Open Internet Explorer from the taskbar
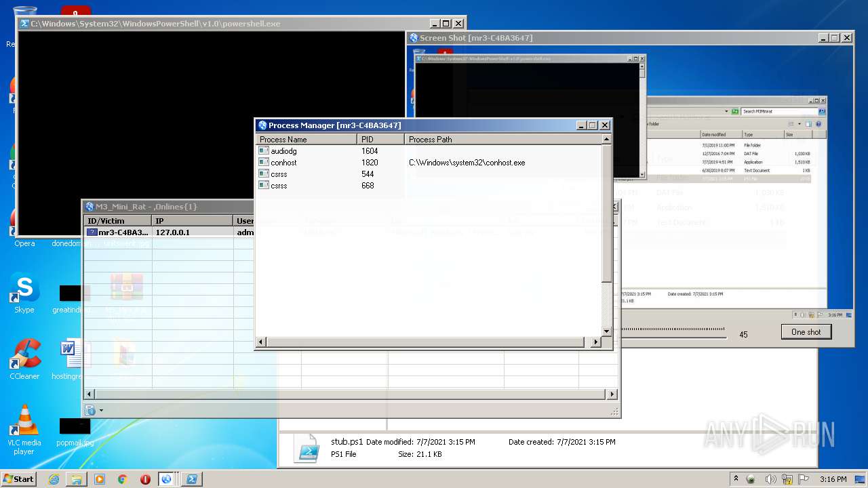The width and height of the screenshot is (868, 488). (x=54, y=479)
